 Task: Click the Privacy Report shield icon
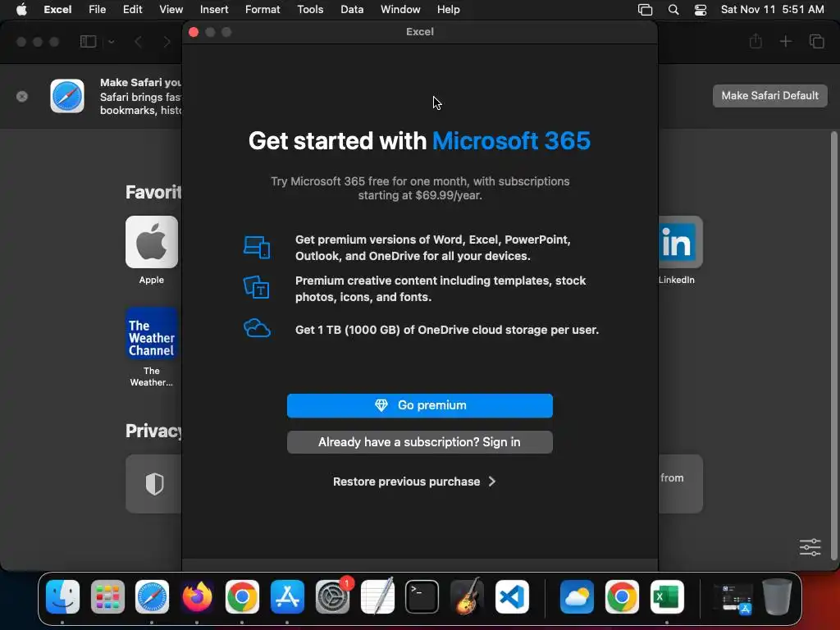point(154,484)
